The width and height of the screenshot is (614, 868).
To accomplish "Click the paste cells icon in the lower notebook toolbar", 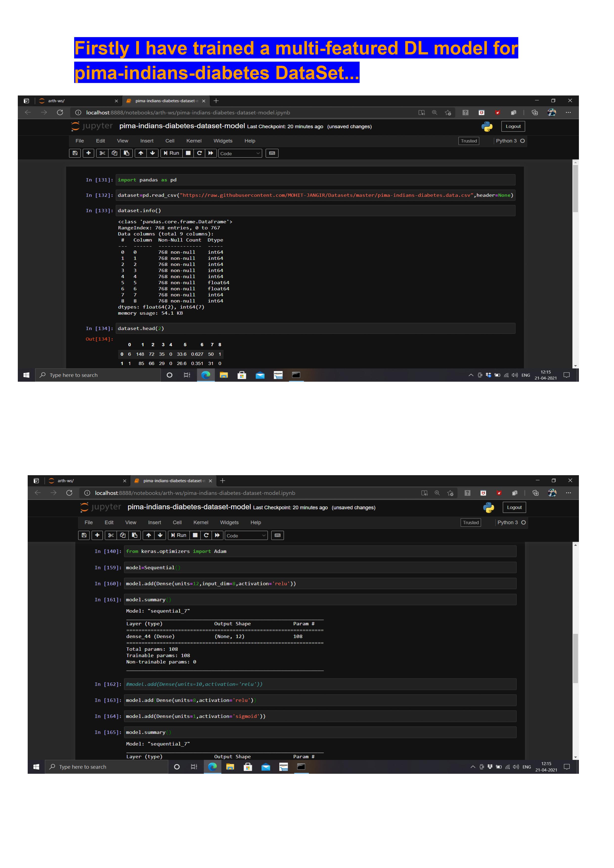I will pos(135,535).
